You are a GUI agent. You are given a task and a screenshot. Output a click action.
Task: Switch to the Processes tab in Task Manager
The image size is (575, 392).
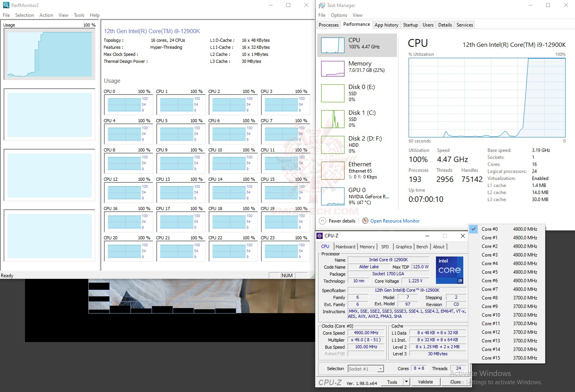pyautogui.click(x=329, y=25)
